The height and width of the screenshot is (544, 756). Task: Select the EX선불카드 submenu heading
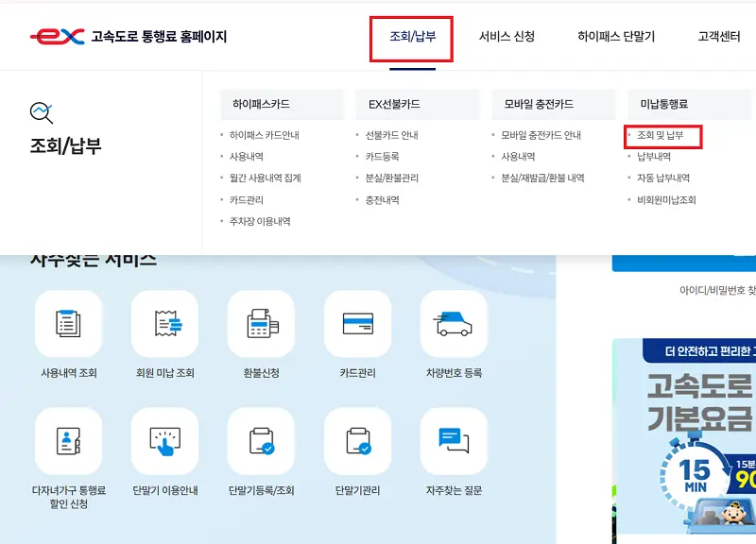[x=418, y=104]
